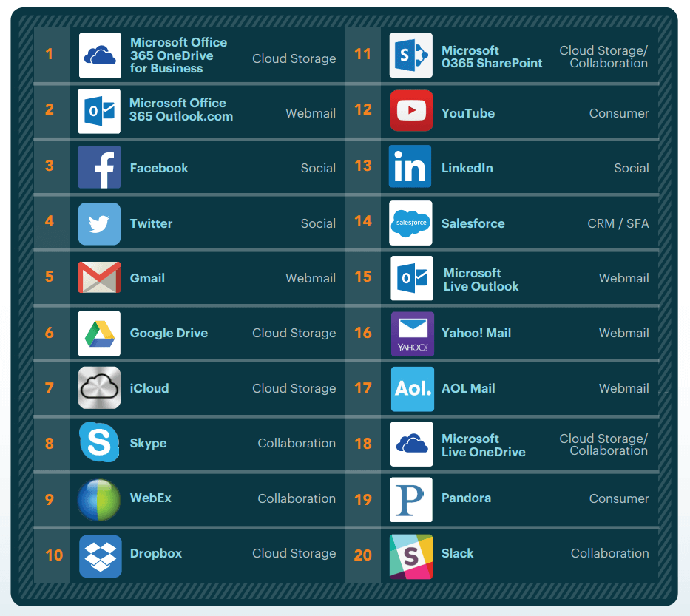Click 'Cloud Storage' in the OneDrive for Business row
Screen dimensions: 690x616
[294, 59]
